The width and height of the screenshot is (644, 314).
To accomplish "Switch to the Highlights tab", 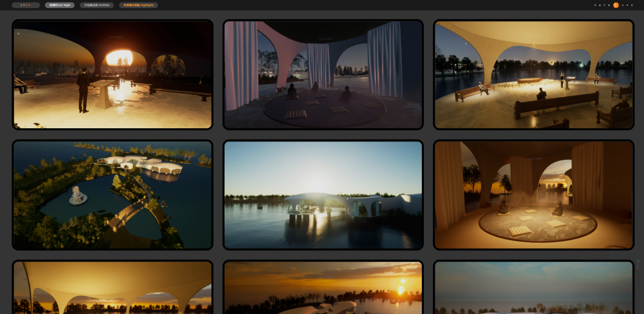I will click(x=138, y=5).
